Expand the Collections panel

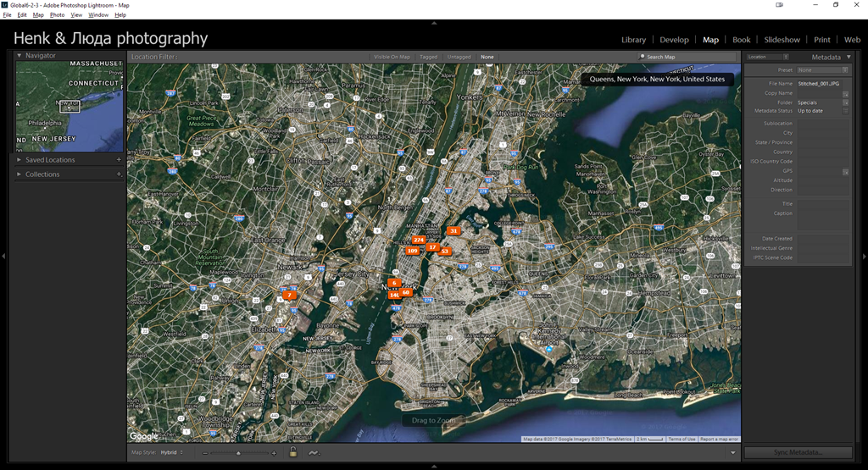(x=19, y=174)
